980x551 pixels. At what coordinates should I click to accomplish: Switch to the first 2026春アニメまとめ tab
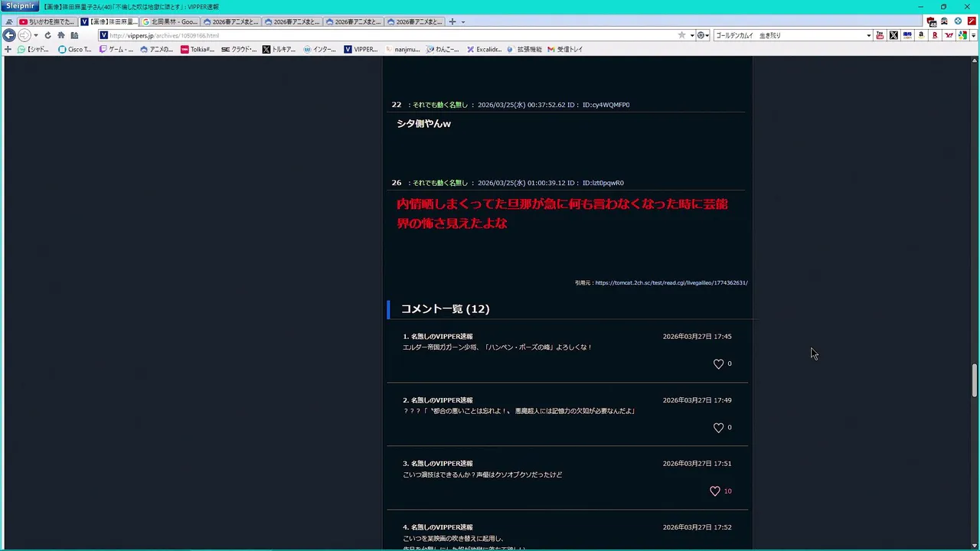click(230, 21)
